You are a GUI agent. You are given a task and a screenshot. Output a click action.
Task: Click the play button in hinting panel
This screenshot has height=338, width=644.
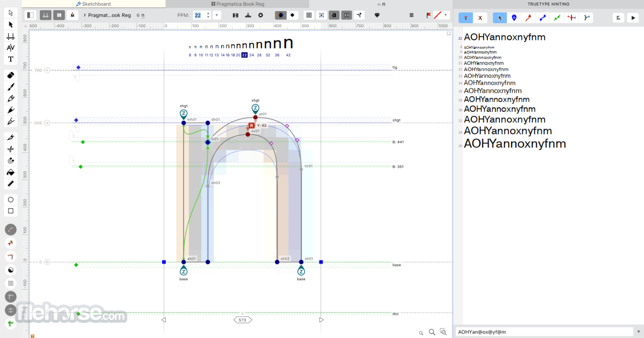click(633, 18)
